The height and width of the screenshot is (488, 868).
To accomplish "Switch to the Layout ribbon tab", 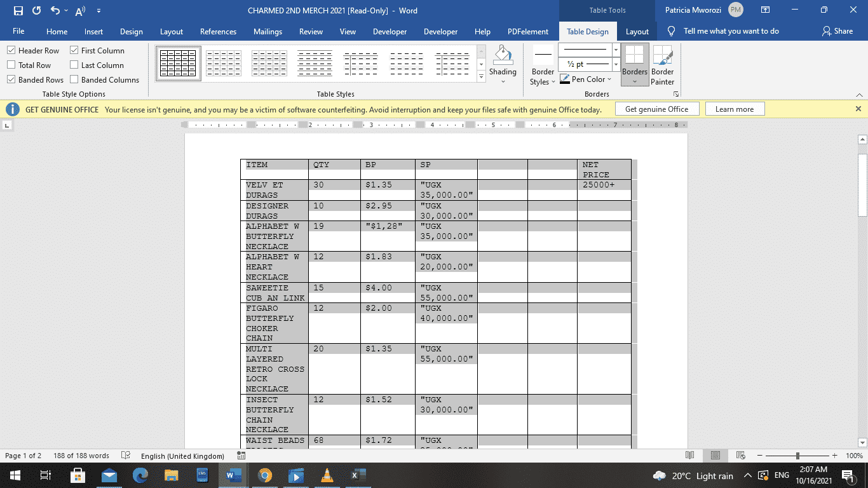I will 637,30.
